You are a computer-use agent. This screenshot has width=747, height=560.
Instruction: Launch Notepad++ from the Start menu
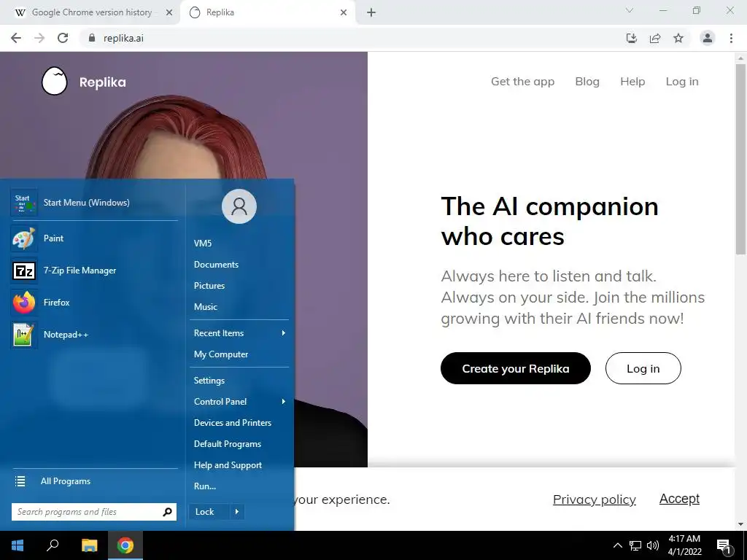[94, 334]
